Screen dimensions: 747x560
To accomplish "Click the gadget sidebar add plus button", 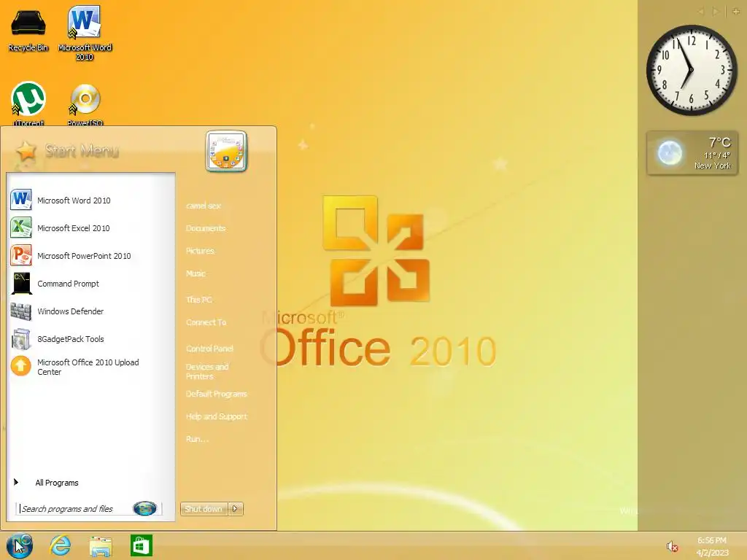I will [736, 12].
